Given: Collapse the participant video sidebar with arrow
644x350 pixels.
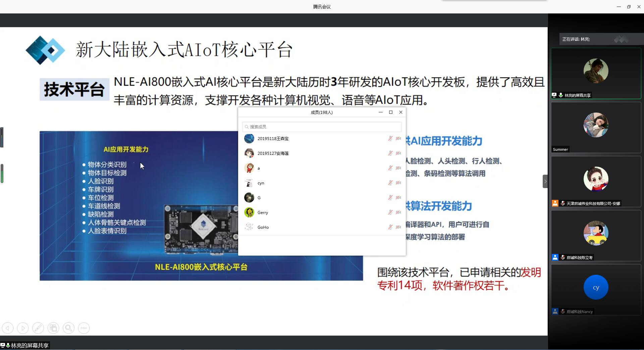Looking at the screenshot, I should click(x=545, y=181).
